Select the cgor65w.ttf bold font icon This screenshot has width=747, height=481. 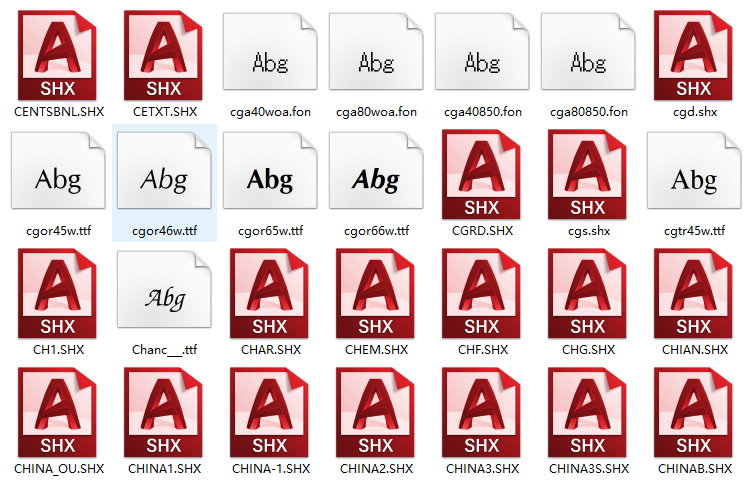(x=270, y=170)
